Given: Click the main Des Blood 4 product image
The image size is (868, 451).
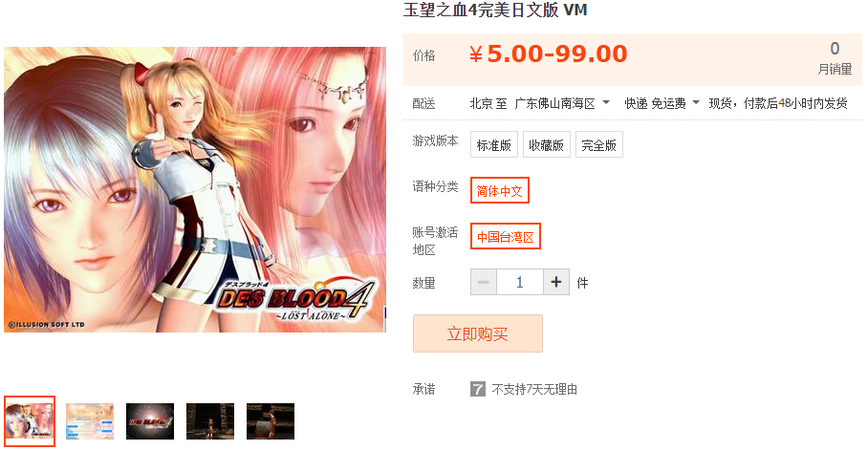Looking at the screenshot, I should click(195, 189).
